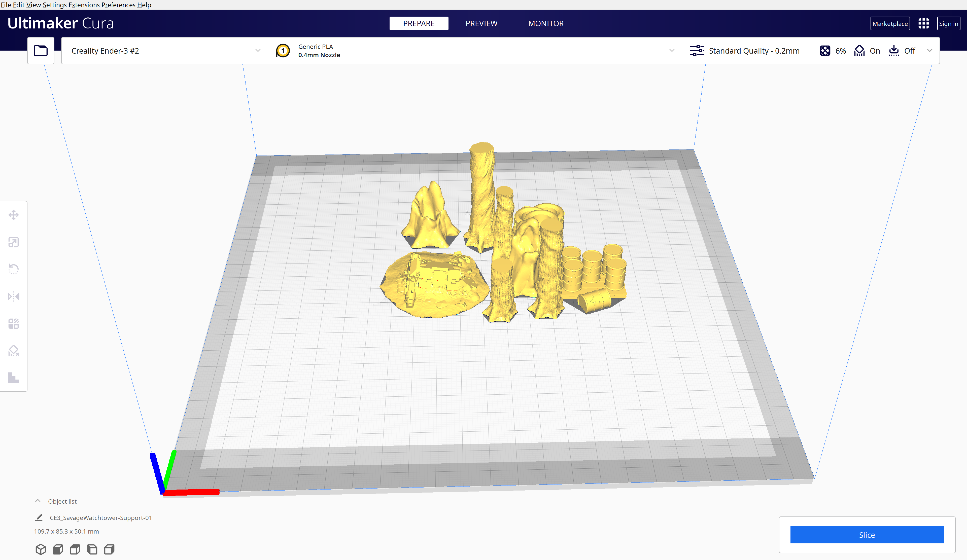Open the Extensions menu
The image size is (967, 560).
pyautogui.click(x=84, y=5)
